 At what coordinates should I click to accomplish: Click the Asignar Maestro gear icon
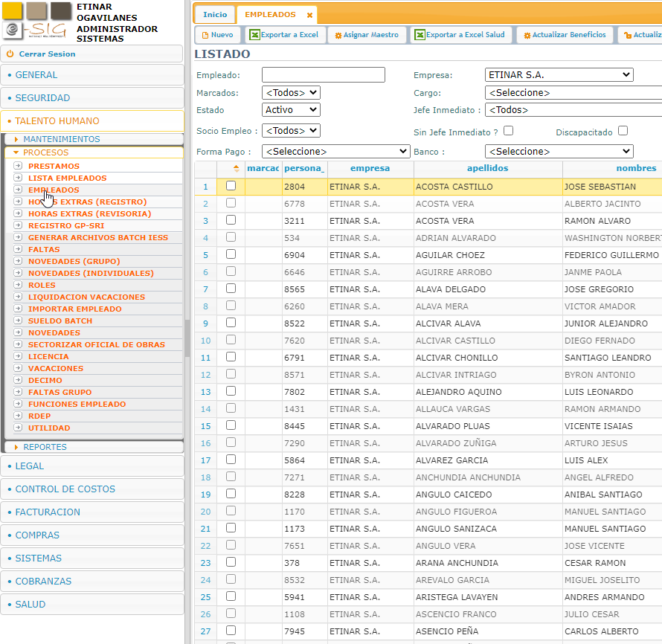338,35
